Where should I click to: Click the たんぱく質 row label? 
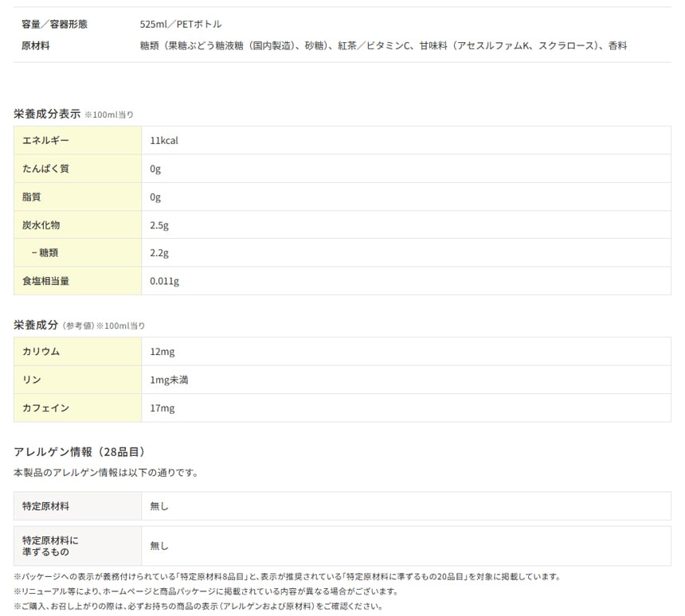click(x=45, y=169)
